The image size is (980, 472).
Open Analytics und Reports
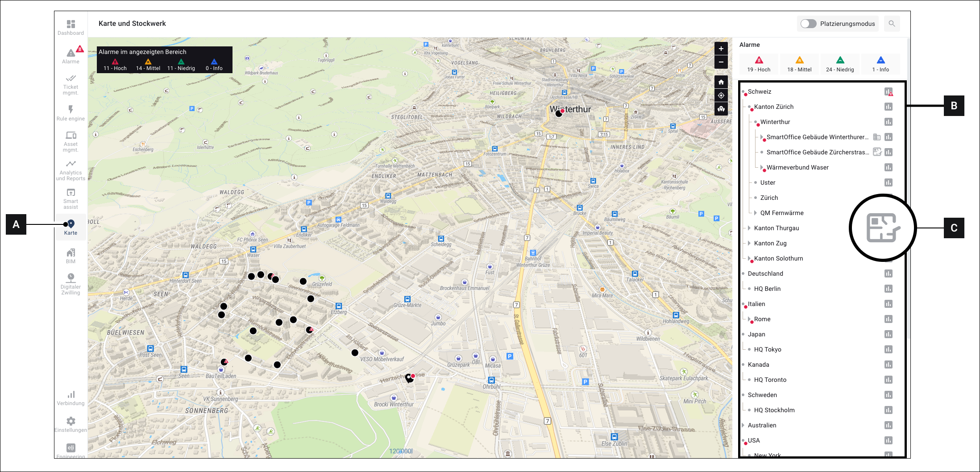(71, 170)
